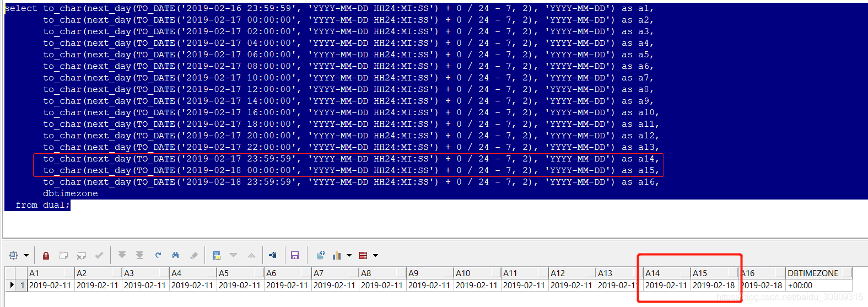The height and width of the screenshot is (307, 868).
Task: Click the binoculars find icon
Action: 175,255
